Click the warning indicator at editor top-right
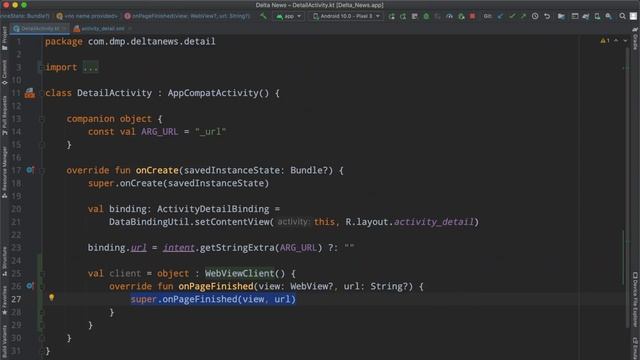The width and height of the screenshot is (640, 360). coord(604,41)
